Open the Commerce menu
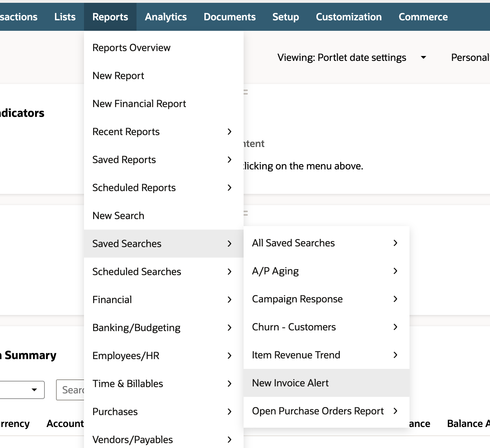Viewport: 490px width, 448px height. pos(423,17)
